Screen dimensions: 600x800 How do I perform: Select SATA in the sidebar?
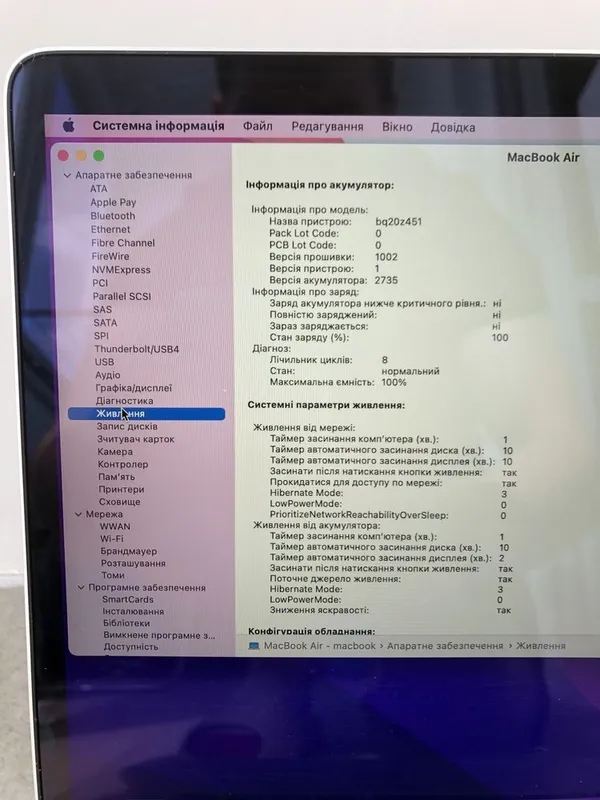click(x=106, y=323)
